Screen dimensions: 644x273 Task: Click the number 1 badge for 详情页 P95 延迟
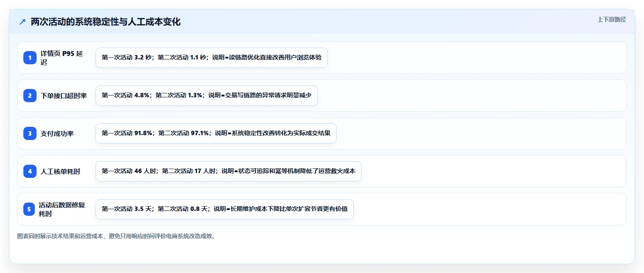click(30, 58)
